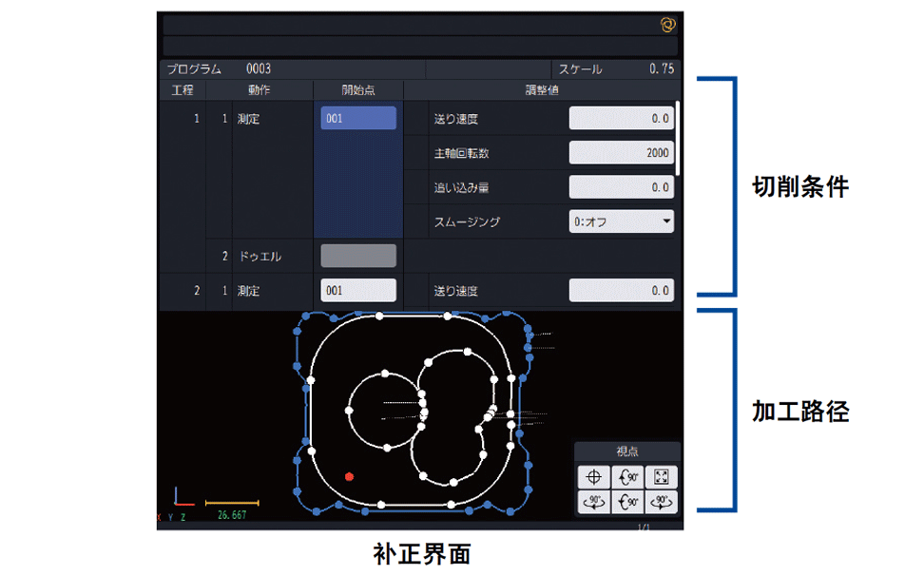Click the 追い込み量 value field
The height and width of the screenshot is (576, 924).
(x=622, y=187)
